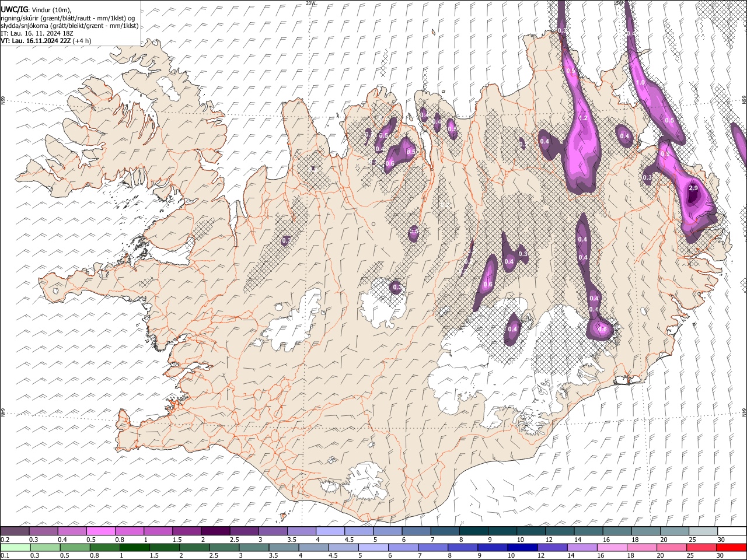The width and height of the screenshot is (747, 560).
Task: Click the 1.0 snowfall value label
Action: [x=640, y=83]
